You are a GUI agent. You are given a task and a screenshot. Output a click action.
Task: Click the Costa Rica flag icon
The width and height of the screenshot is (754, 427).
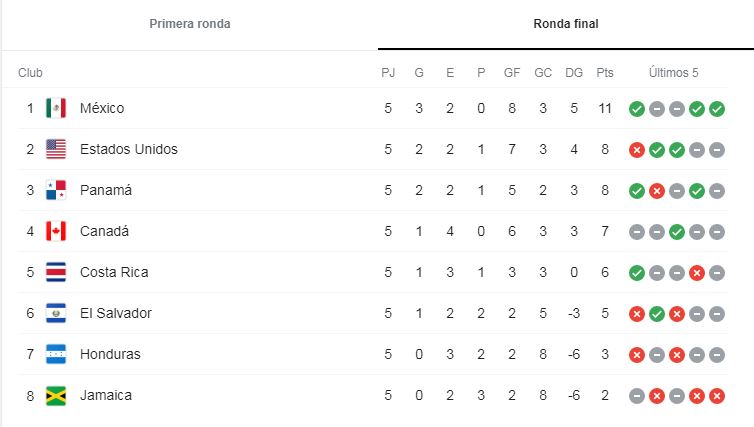point(56,272)
